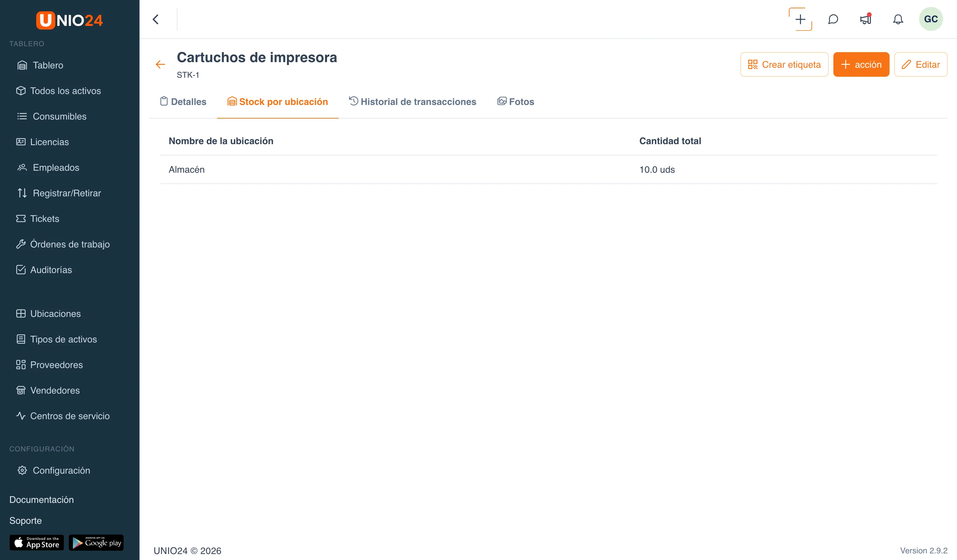Click the Registrar/Retirar arrows icon
957x560 pixels.
22,193
